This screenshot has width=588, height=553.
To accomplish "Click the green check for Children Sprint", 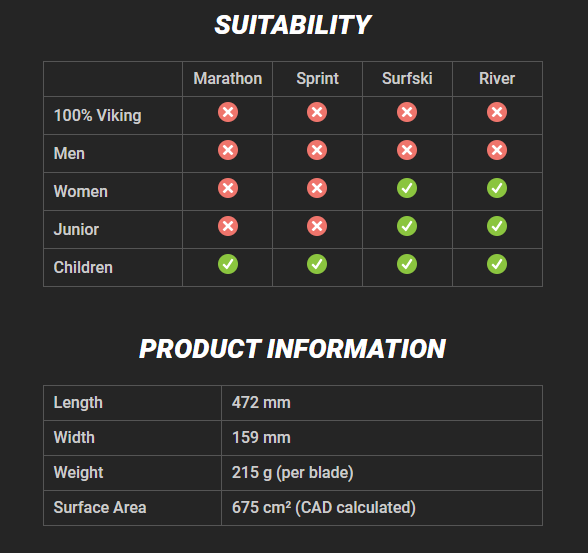I will tap(317, 264).
